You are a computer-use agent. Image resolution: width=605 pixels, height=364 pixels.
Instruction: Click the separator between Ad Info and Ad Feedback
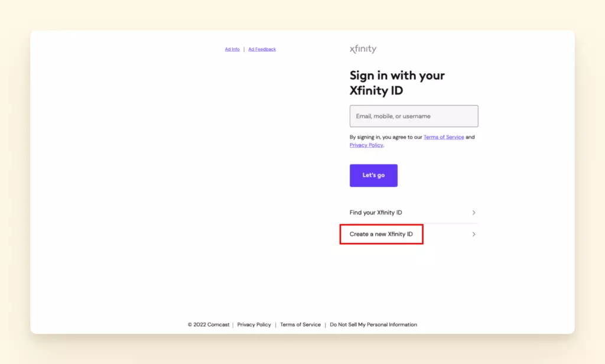click(244, 50)
